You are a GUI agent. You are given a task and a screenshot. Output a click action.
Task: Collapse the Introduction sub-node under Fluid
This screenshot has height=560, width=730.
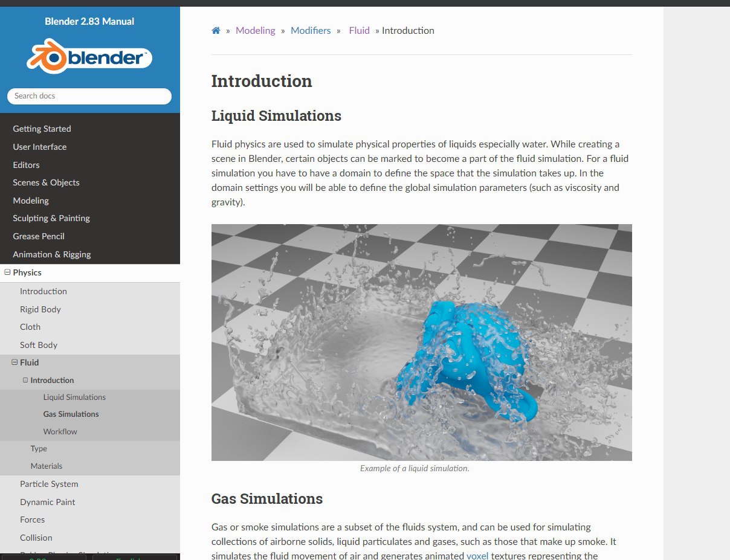(25, 380)
